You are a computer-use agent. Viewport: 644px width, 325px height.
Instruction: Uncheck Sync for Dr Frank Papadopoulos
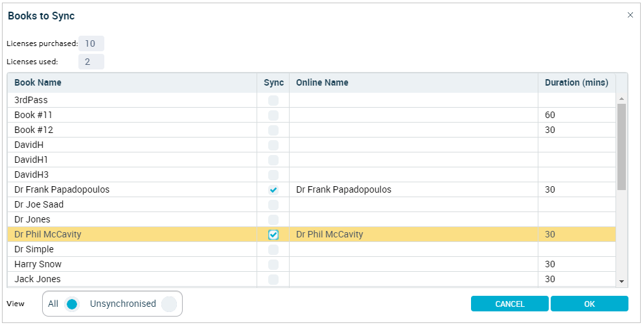273,189
